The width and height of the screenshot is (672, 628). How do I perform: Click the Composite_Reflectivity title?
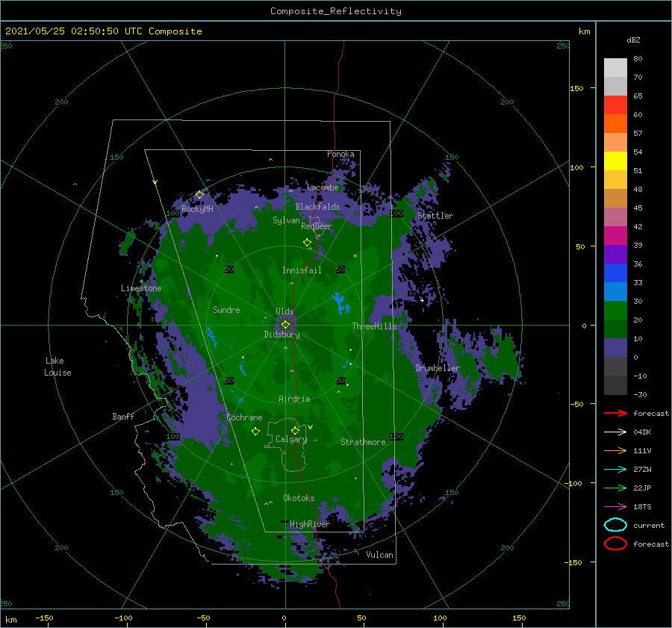(336, 11)
